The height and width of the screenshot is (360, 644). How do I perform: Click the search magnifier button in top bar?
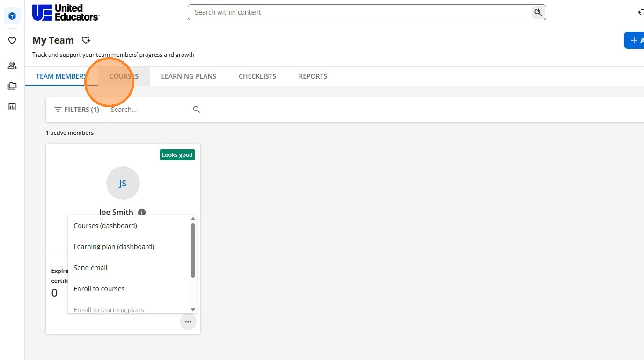pyautogui.click(x=538, y=12)
